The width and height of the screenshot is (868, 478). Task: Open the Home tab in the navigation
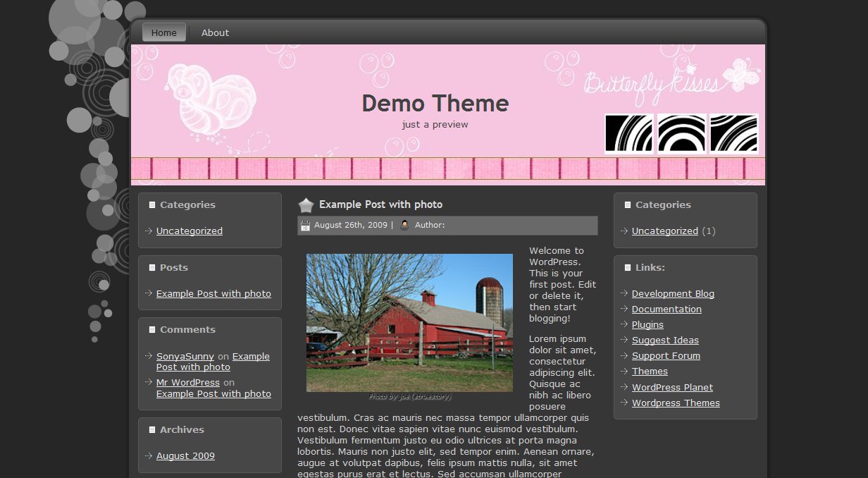(x=164, y=32)
